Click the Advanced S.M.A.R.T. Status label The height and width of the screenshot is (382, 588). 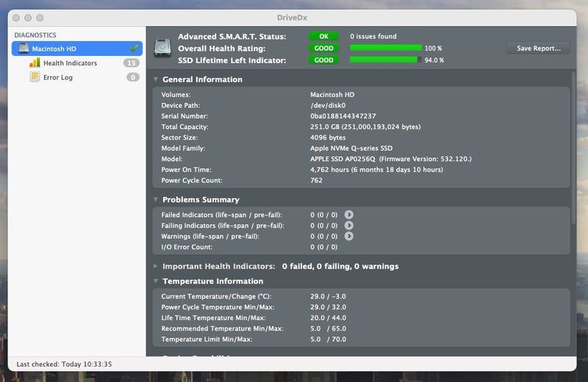[x=232, y=36]
